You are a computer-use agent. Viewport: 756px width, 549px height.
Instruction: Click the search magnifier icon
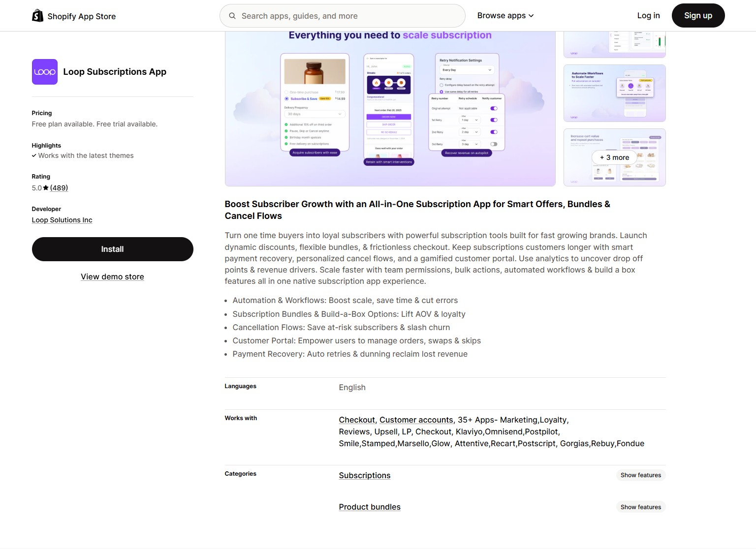(x=232, y=16)
